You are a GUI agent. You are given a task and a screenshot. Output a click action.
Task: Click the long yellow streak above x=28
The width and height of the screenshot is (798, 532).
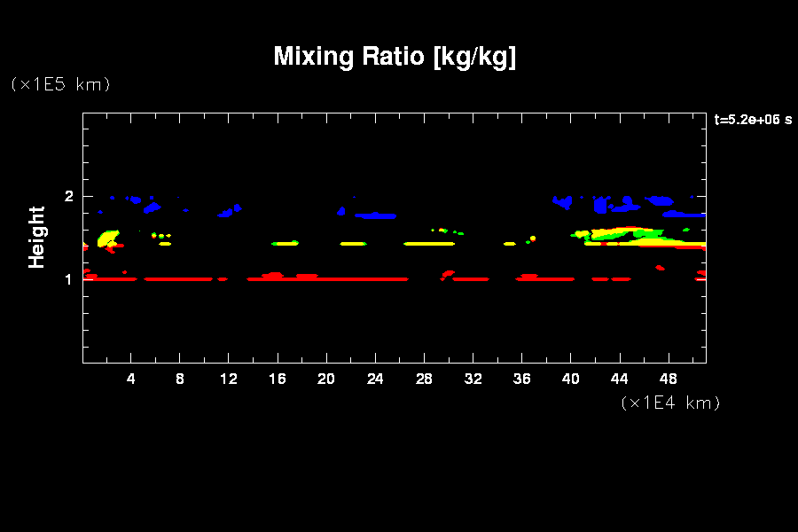point(429,243)
